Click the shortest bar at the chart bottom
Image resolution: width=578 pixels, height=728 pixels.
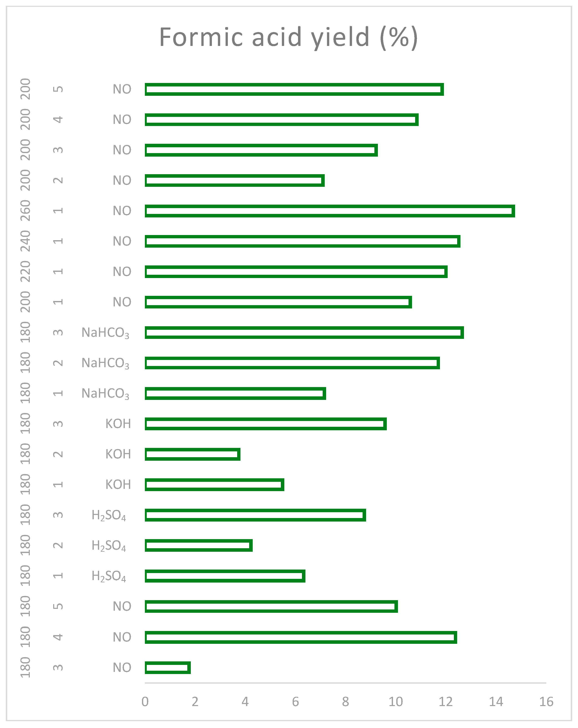tap(168, 668)
